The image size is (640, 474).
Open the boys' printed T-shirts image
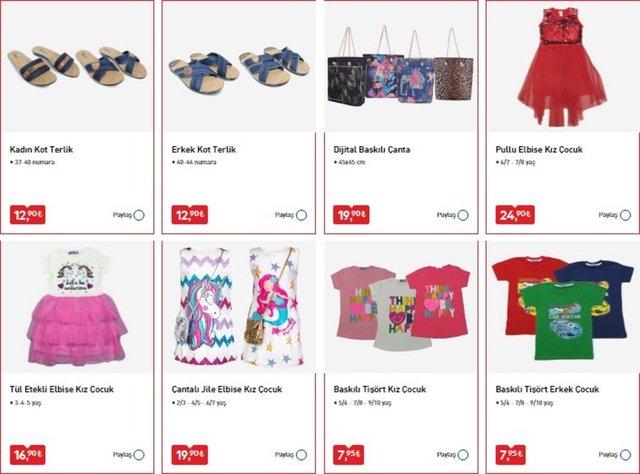pyautogui.click(x=562, y=308)
